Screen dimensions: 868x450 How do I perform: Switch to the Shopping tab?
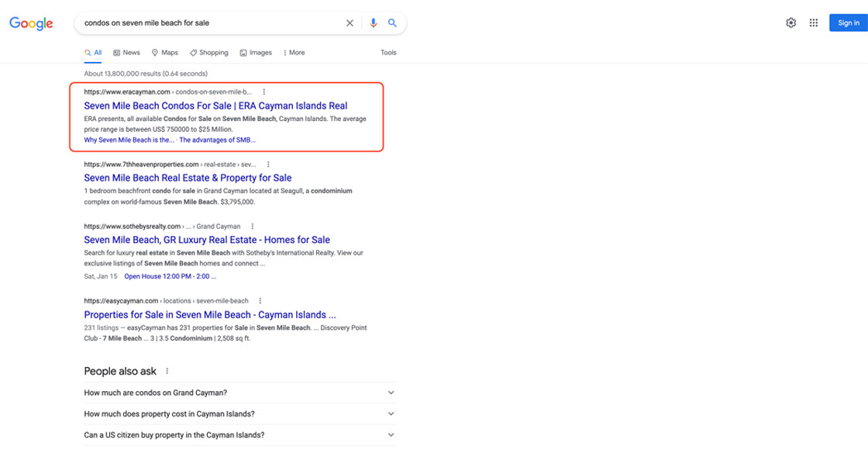(208, 53)
